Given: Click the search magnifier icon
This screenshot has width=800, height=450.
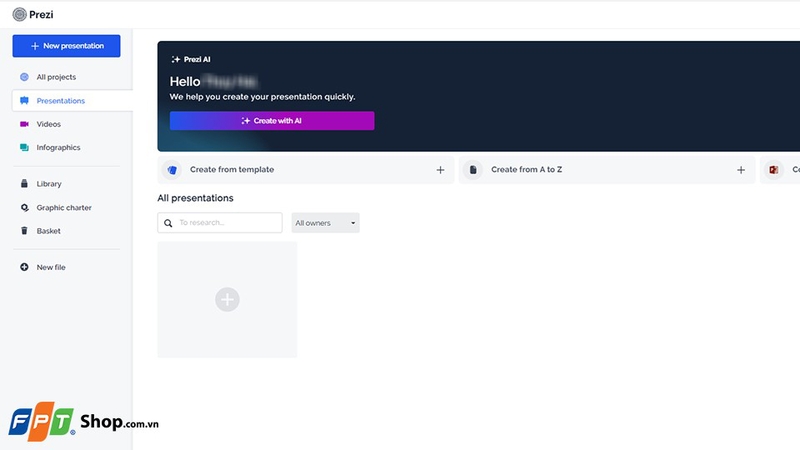Looking at the screenshot, I should coord(168,223).
